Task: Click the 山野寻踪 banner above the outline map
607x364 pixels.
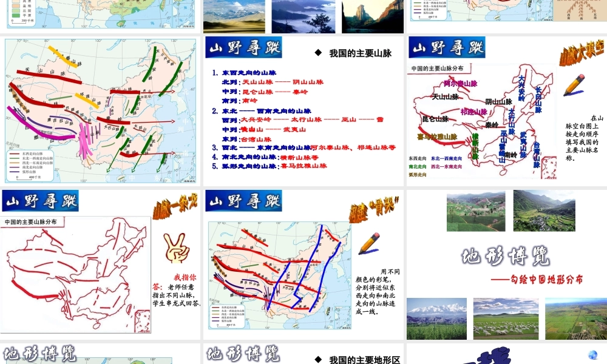Action: 40,201
